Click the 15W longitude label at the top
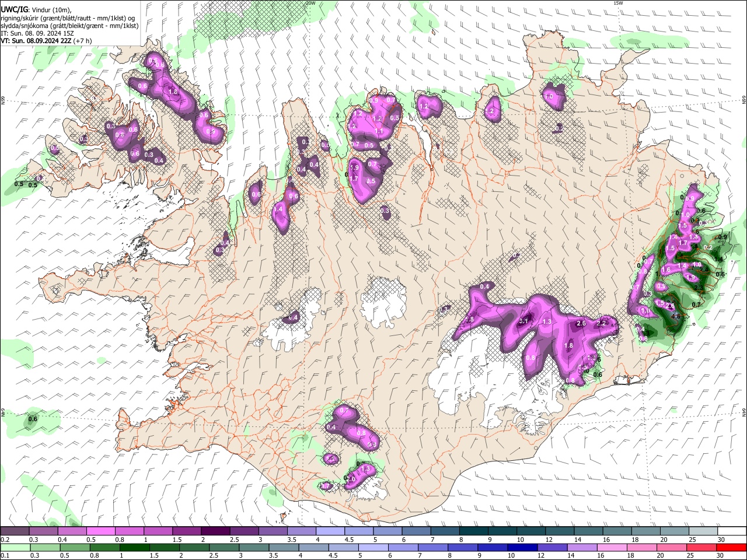747x560 pixels. pyautogui.click(x=618, y=3)
